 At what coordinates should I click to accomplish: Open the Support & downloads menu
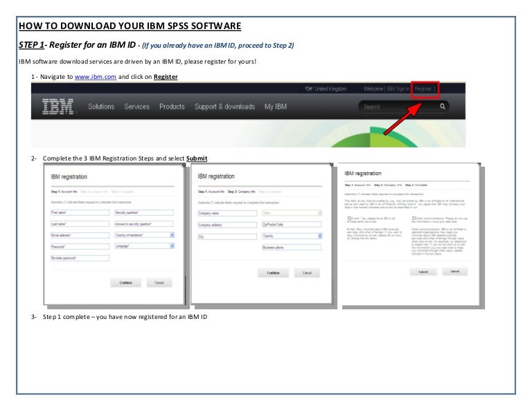[x=224, y=107]
